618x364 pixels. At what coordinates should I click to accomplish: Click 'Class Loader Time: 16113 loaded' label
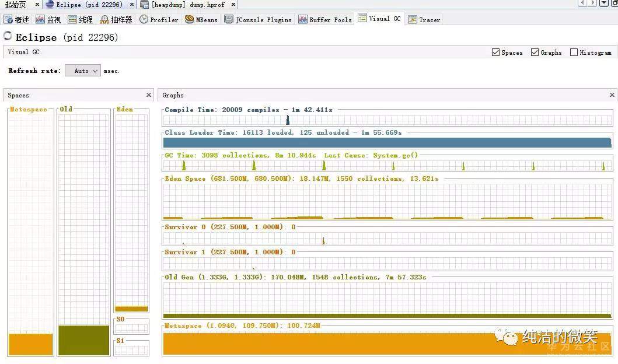[229, 132]
